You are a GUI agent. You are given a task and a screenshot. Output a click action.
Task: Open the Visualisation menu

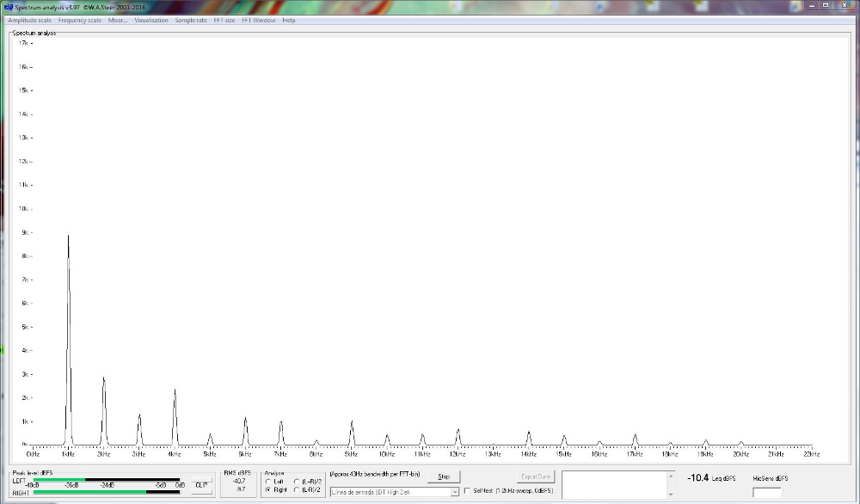coord(151,21)
